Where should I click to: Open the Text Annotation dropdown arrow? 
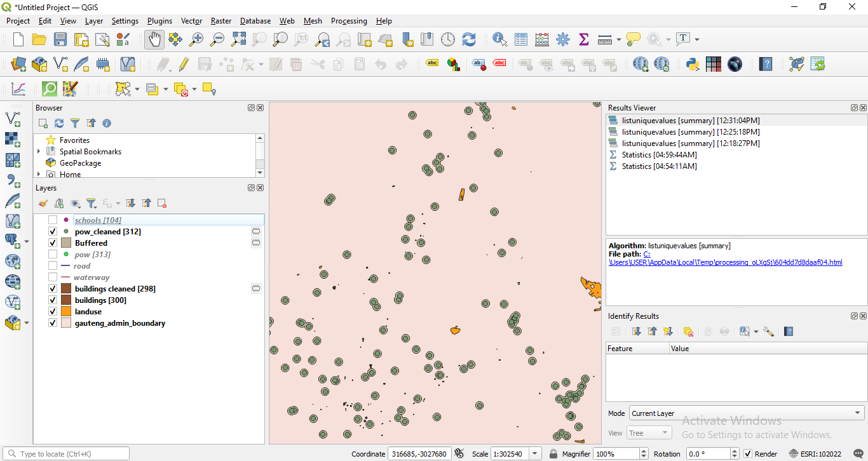pos(697,39)
